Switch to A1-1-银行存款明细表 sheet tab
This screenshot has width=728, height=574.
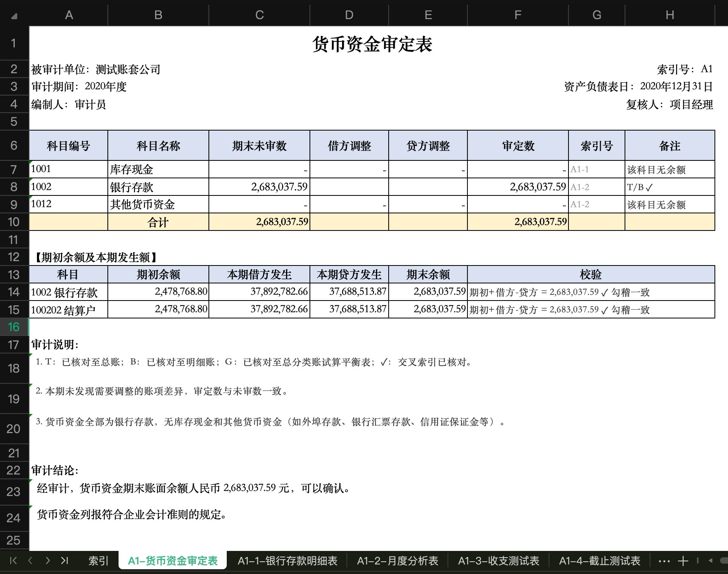pos(287,561)
